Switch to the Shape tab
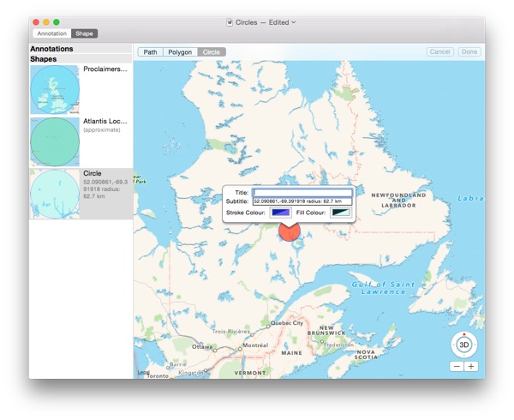The image size is (514, 420). [x=84, y=33]
